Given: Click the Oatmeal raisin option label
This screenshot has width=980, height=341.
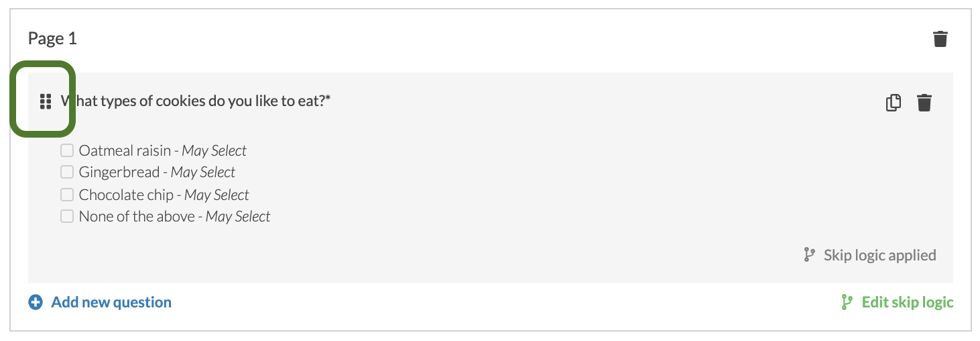Looking at the screenshot, I should 125,150.
